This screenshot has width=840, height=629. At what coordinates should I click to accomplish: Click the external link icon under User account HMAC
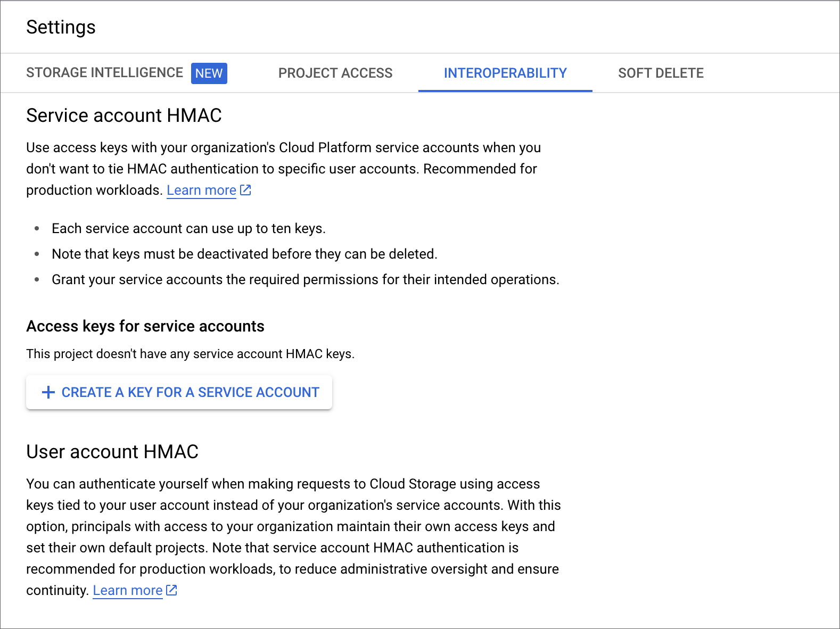click(x=171, y=590)
